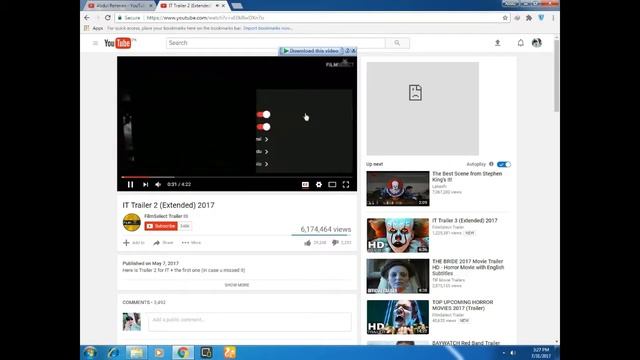Click Import bookmarks now link
The image size is (640, 360).
point(268,28)
